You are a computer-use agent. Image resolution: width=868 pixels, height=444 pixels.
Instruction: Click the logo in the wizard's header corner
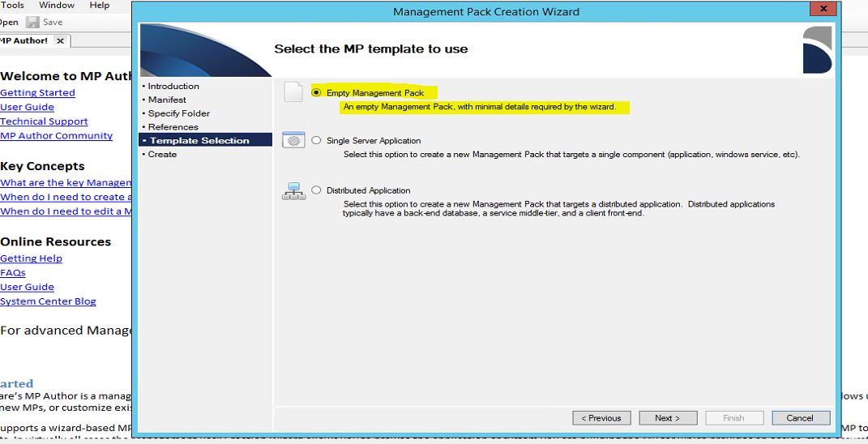(x=817, y=49)
